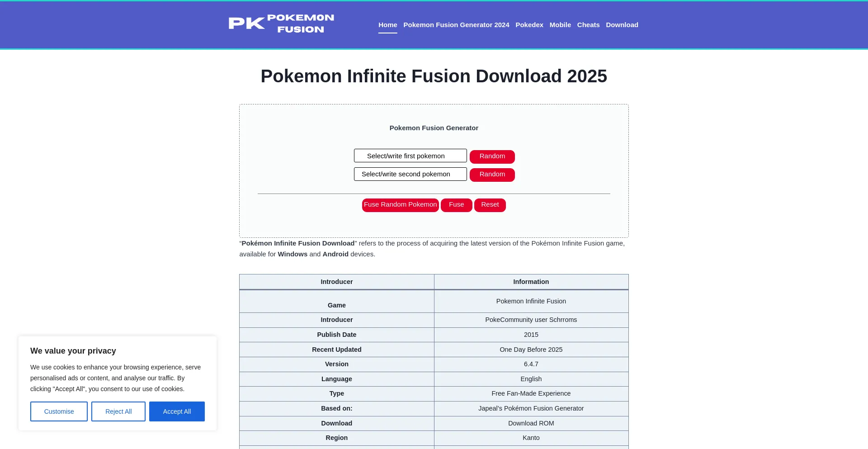Select the Pokemon Fusion Generator title
This screenshot has height=449, width=868.
tap(434, 128)
